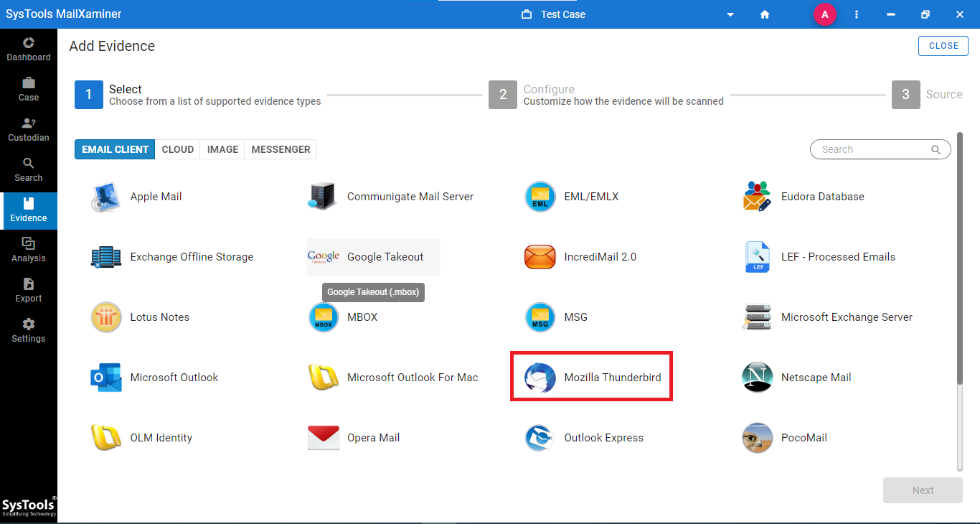980x524 pixels.
Task: Click the Lotus Notes label
Action: point(160,317)
